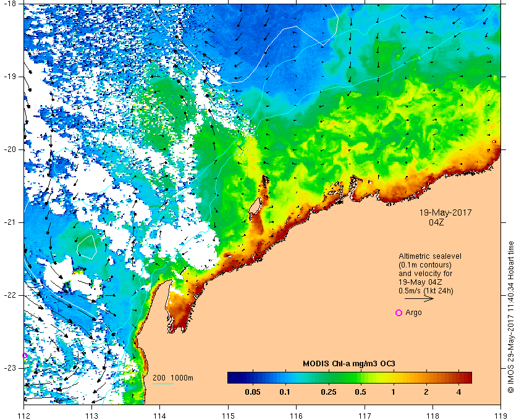Click the latitude axis label '-21'

9,222
